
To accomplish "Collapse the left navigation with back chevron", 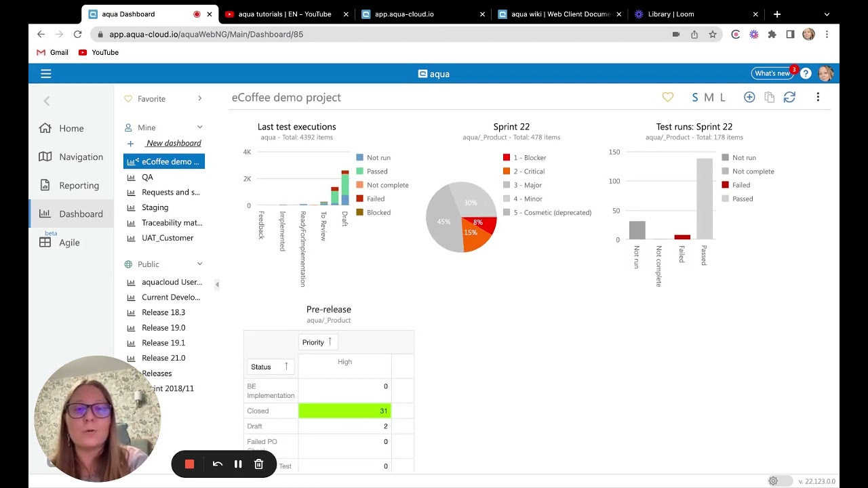I will 47,101.
